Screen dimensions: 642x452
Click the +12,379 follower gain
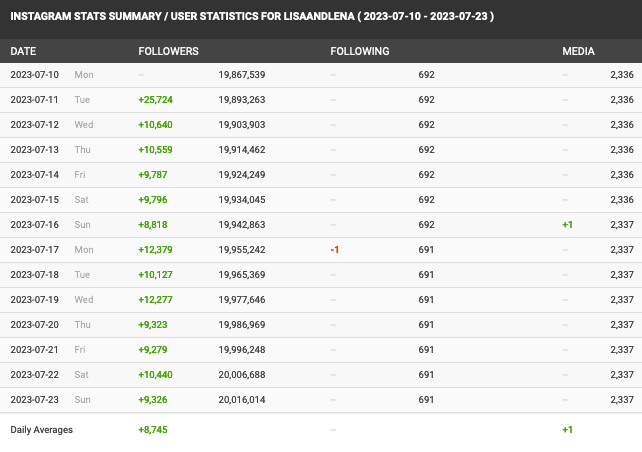(156, 250)
